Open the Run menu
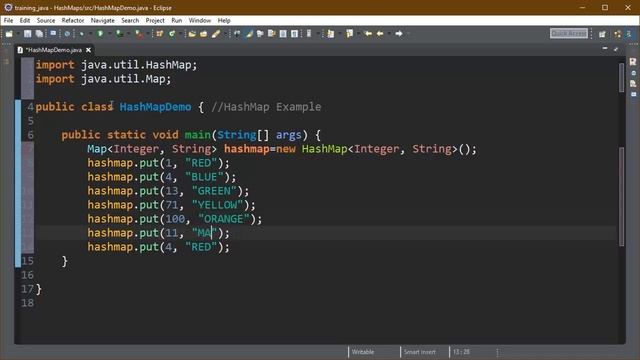This screenshot has height=360, width=640. tap(176, 20)
